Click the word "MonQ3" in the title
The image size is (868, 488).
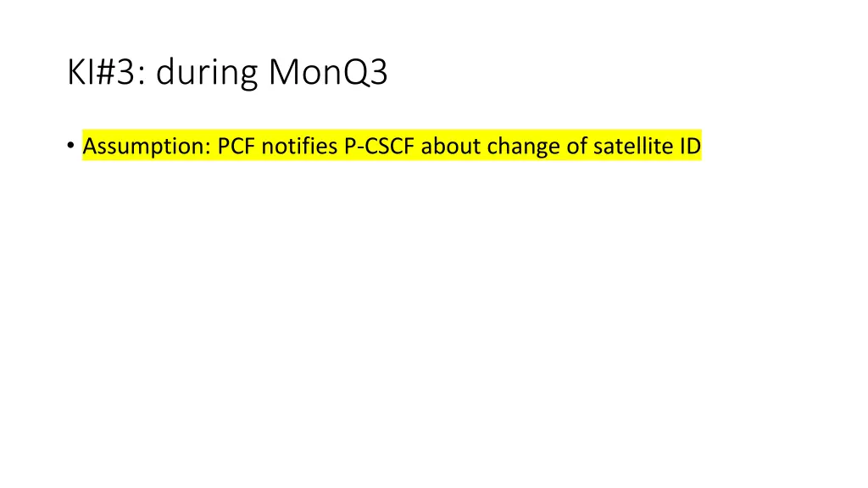coord(328,72)
